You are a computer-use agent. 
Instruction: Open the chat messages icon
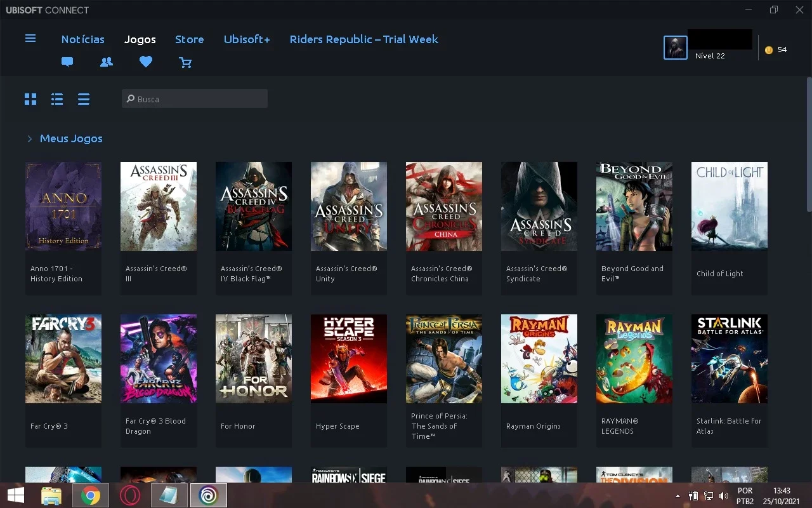[67, 62]
